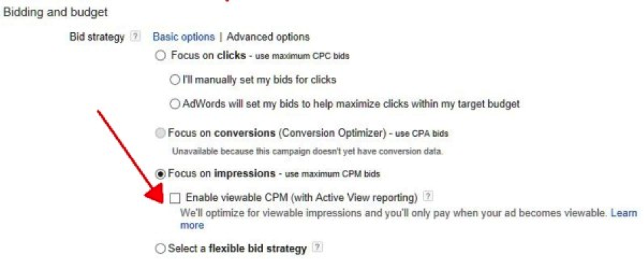Click the help icon beside Bid strategy
Viewport: 644px width, 260px height.
pyautogui.click(x=135, y=37)
